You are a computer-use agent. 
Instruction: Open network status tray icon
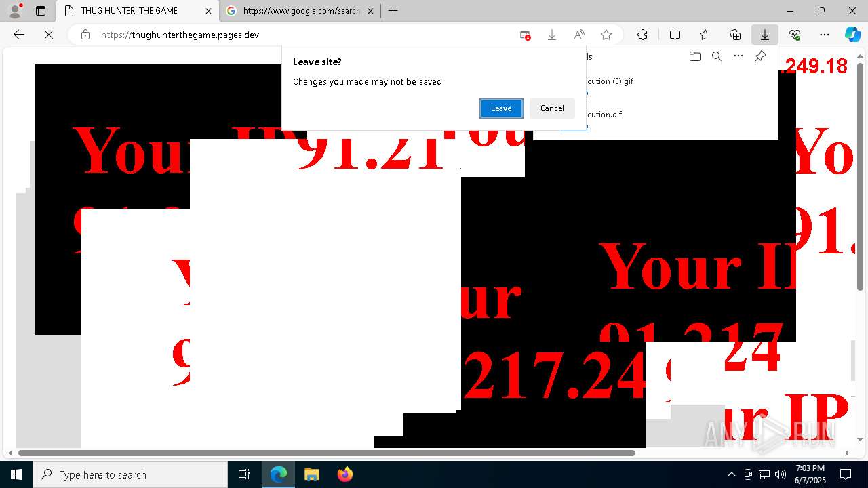[764, 474]
